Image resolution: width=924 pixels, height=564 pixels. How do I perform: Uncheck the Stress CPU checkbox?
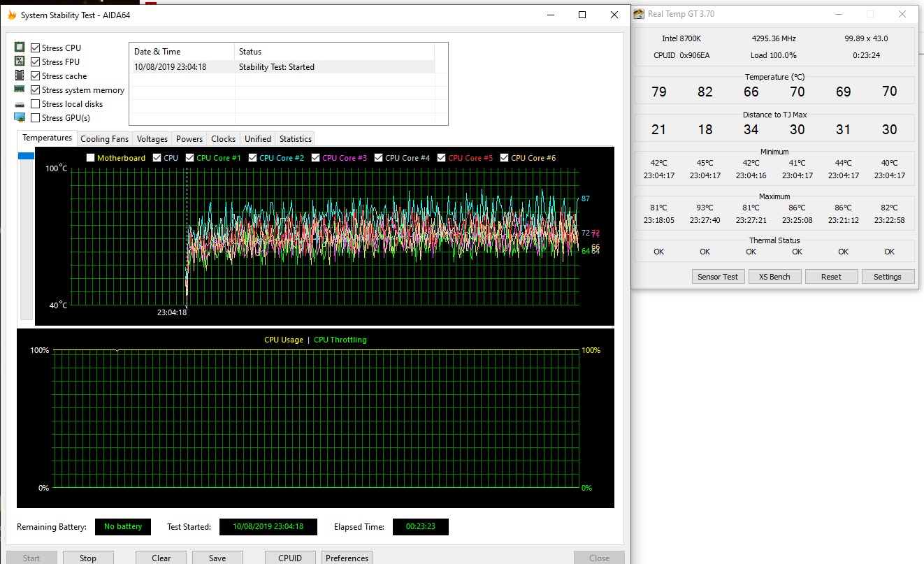[36, 48]
